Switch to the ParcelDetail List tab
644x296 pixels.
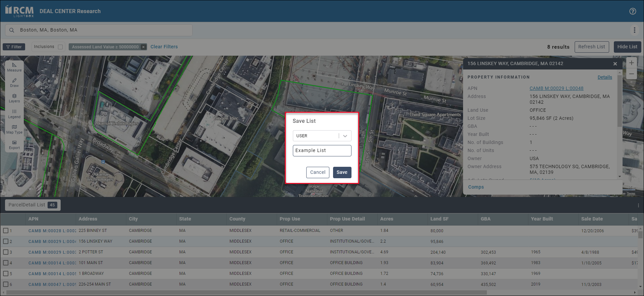[33, 205]
